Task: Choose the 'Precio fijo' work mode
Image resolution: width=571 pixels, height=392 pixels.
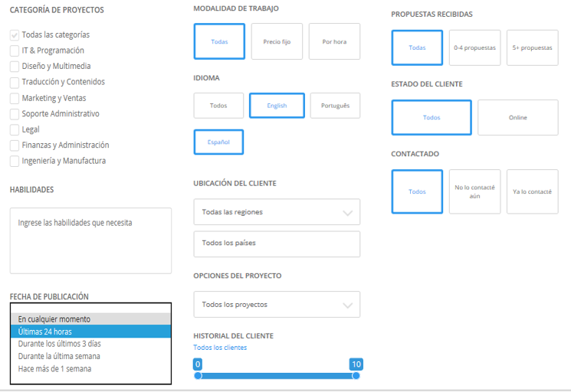Action: 277,41
